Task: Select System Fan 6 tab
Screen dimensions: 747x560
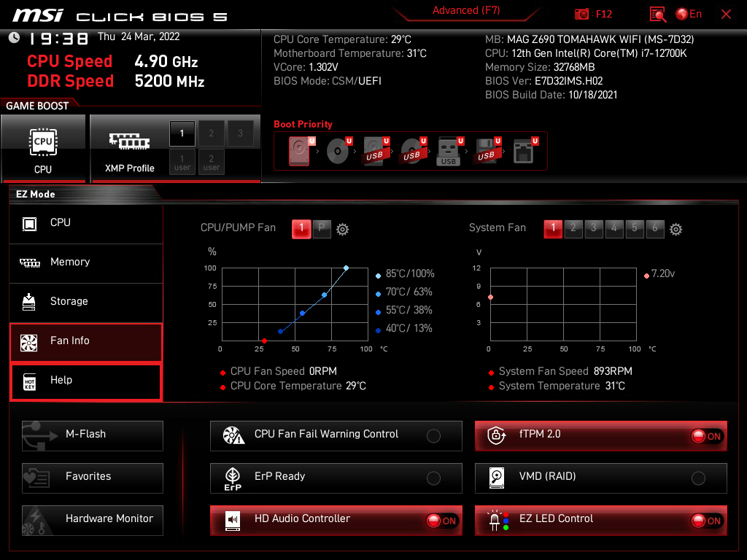Action: pyautogui.click(x=655, y=228)
